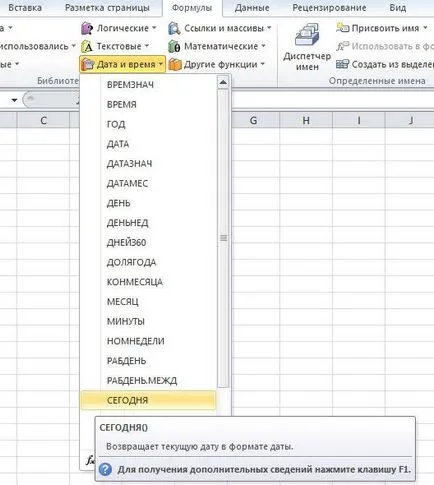This screenshot has height=485, width=434.
Task: Expand the Текстовые dropdown arrow
Action: pyautogui.click(x=147, y=46)
